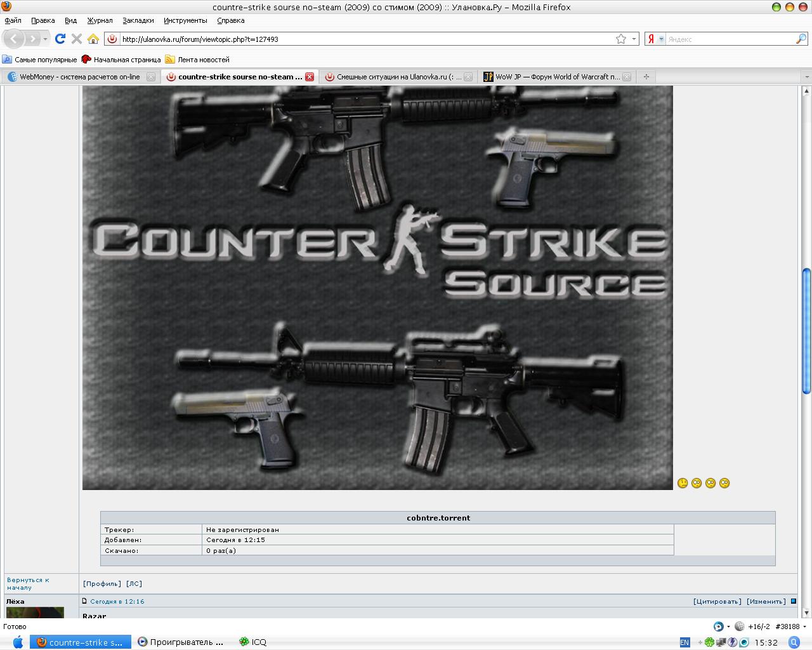Click the Stop loading icon
This screenshot has height=650, width=812.
[x=77, y=39]
